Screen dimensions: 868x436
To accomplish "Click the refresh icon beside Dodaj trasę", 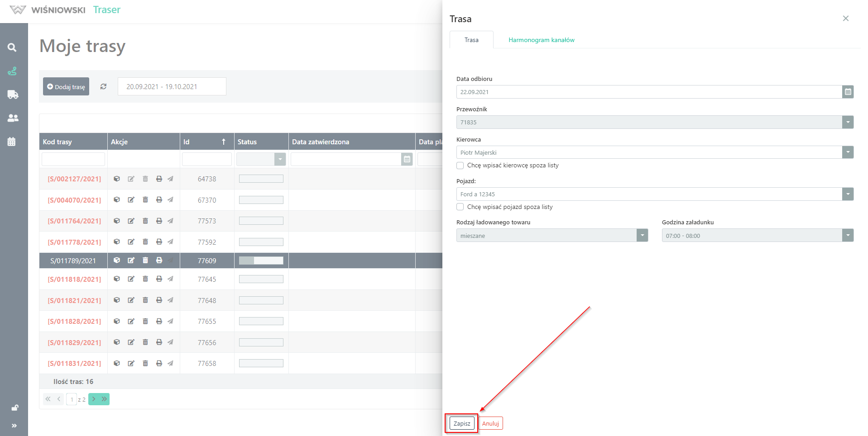I will coord(103,86).
